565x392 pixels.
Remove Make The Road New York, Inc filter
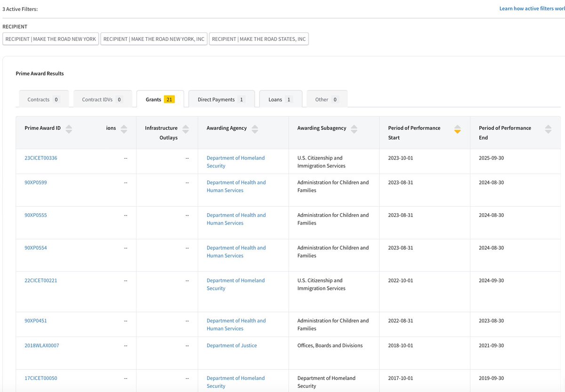point(153,39)
